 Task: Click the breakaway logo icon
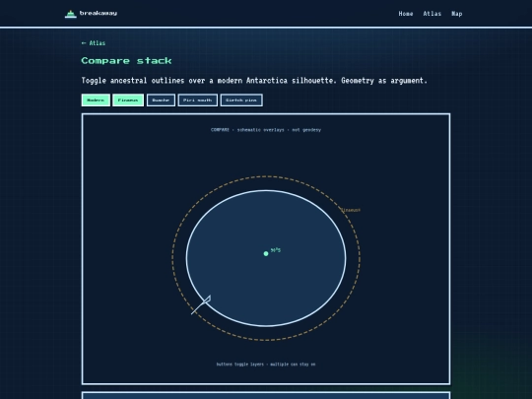coord(71,14)
